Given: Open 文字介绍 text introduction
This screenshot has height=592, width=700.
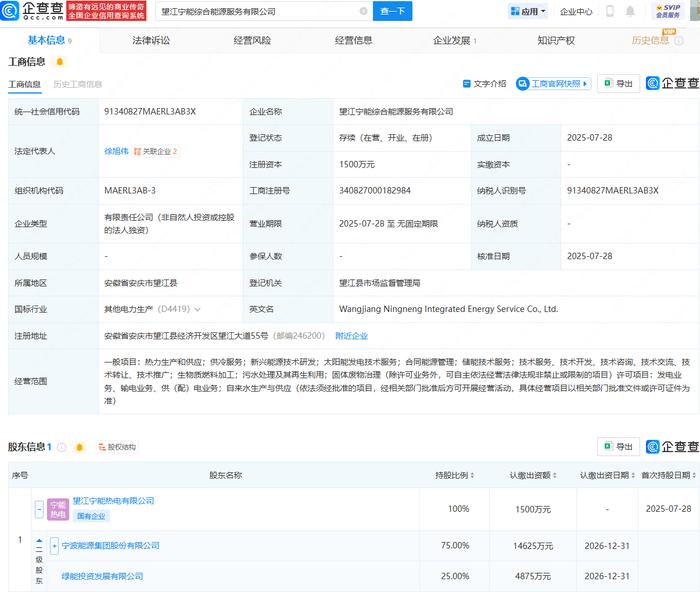Looking at the screenshot, I should pyautogui.click(x=484, y=83).
